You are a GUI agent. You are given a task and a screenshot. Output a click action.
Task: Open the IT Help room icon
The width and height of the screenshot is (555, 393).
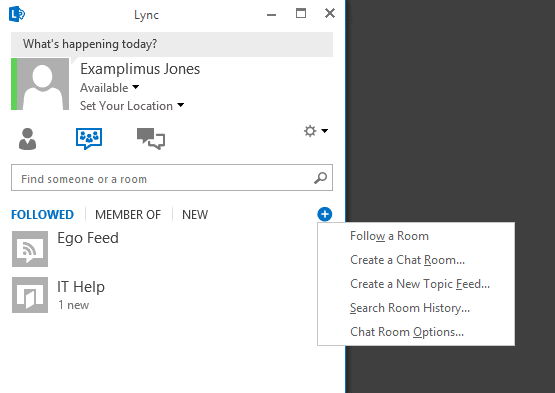(30, 295)
